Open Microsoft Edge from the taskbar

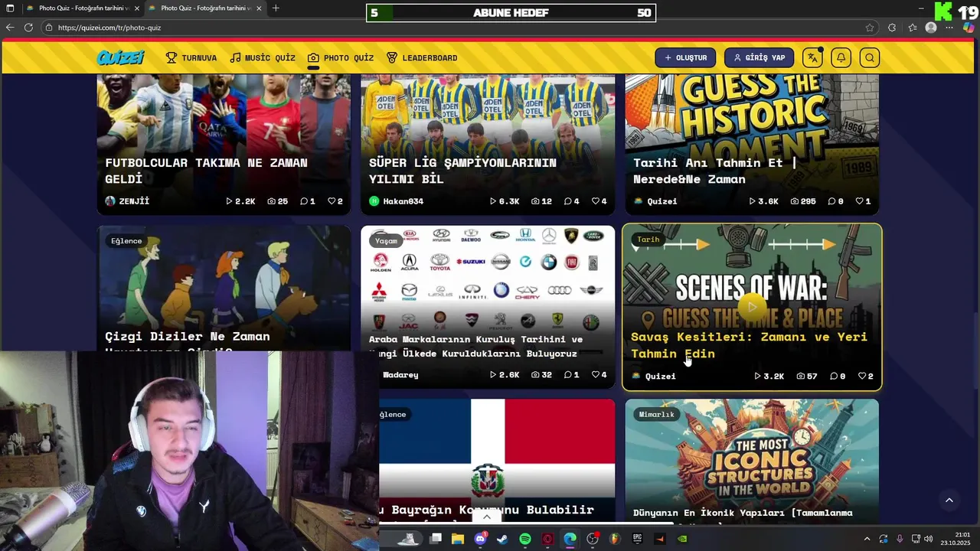point(570,539)
